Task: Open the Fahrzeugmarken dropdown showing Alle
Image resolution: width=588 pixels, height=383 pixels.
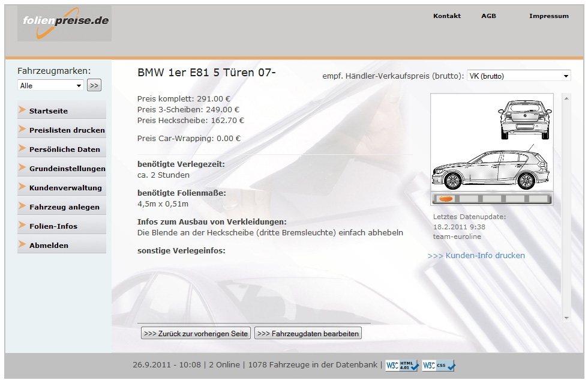Action: [50, 85]
